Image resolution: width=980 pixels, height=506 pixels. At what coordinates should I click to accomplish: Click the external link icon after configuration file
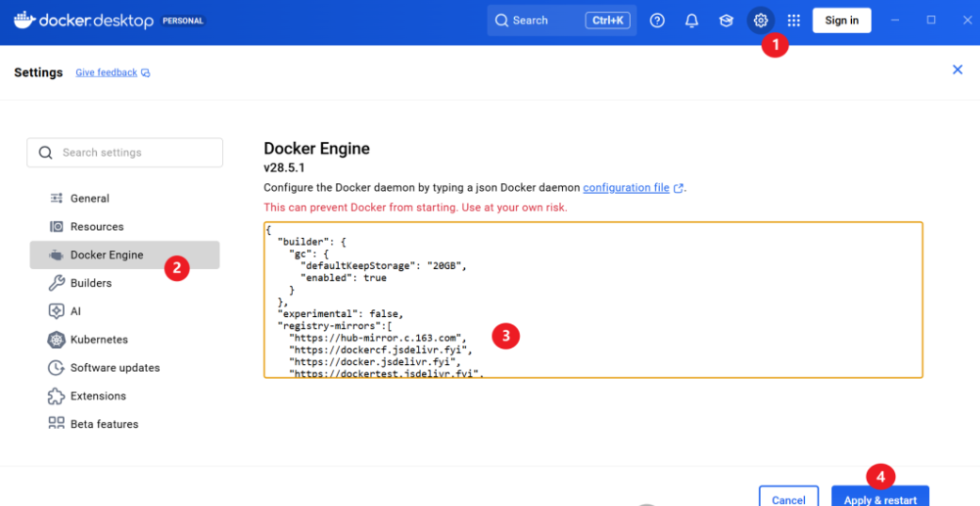(x=678, y=188)
